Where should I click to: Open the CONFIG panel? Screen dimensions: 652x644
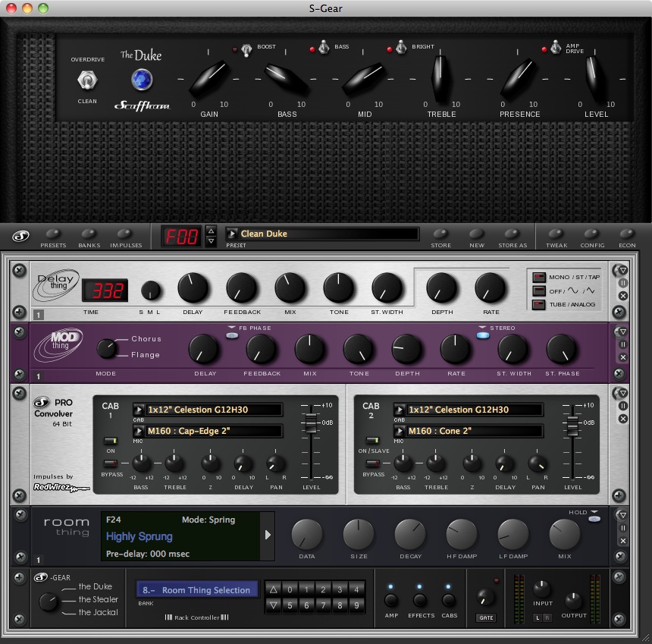coord(591,234)
